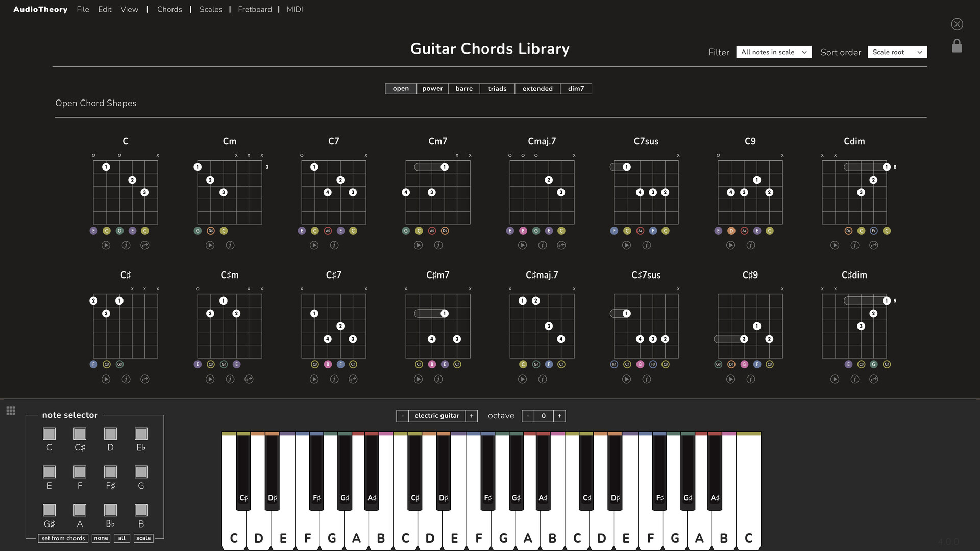Show info for the C9 chord
The width and height of the screenshot is (980, 551).
point(751,245)
